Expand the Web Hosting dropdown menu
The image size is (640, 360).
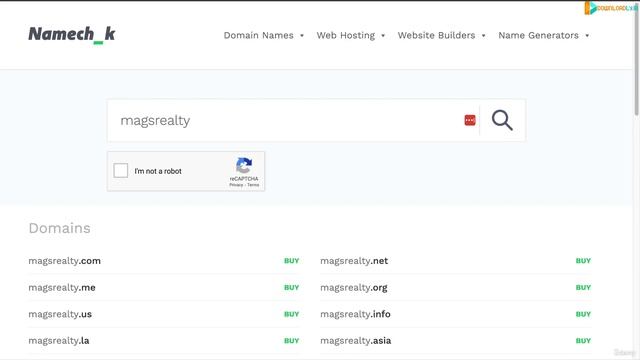pyautogui.click(x=351, y=36)
